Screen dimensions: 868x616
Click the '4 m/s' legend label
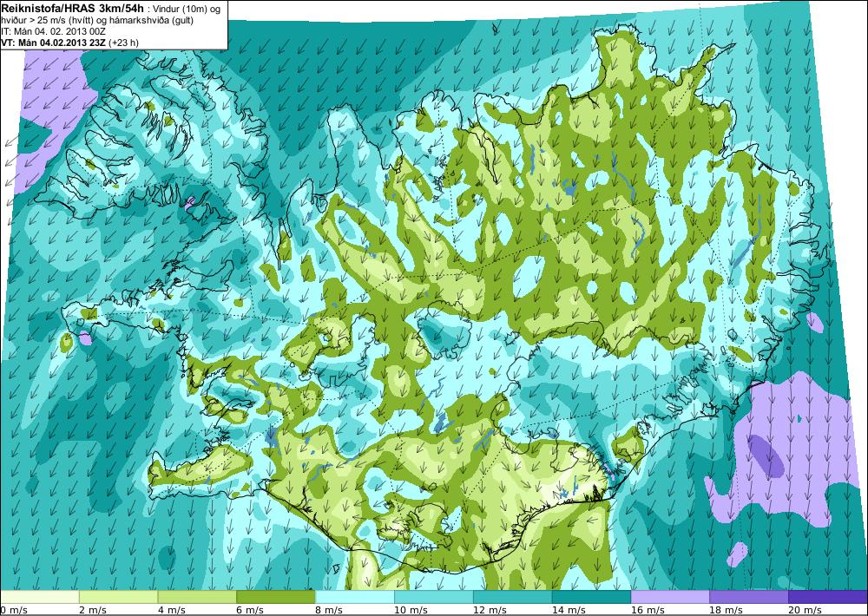coord(172,610)
